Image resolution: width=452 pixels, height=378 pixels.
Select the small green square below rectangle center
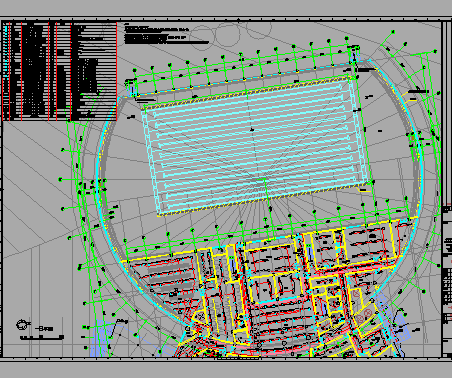[x=261, y=181]
